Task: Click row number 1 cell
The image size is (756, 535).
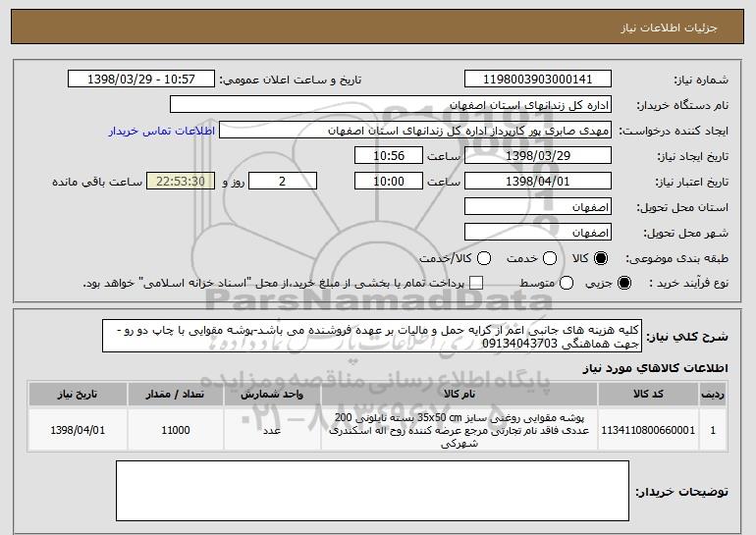Action: click(713, 430)
